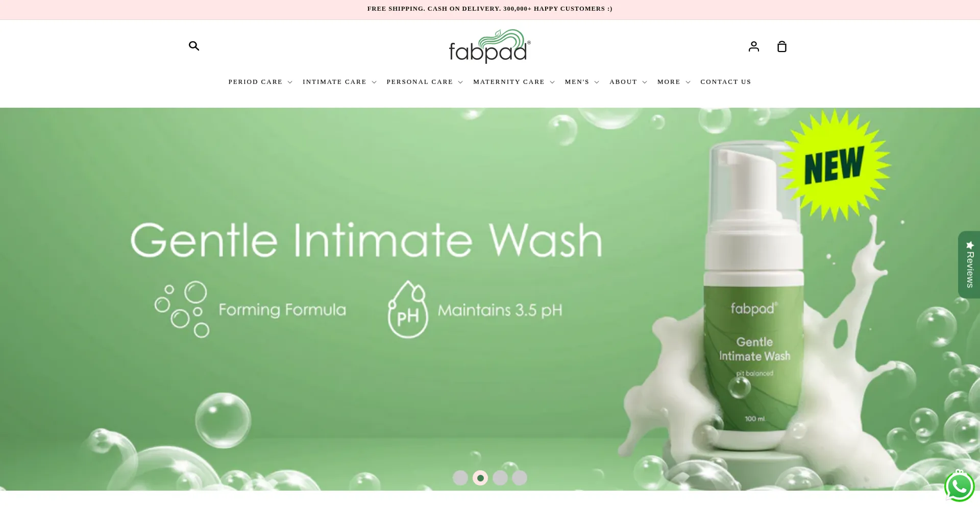
Task: Open the Reviews side tab
Action: pos(969,264)
